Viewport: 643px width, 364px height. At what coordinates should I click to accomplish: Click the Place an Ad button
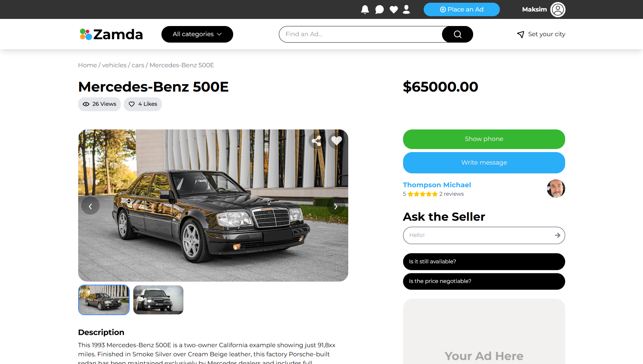(462, 9)
